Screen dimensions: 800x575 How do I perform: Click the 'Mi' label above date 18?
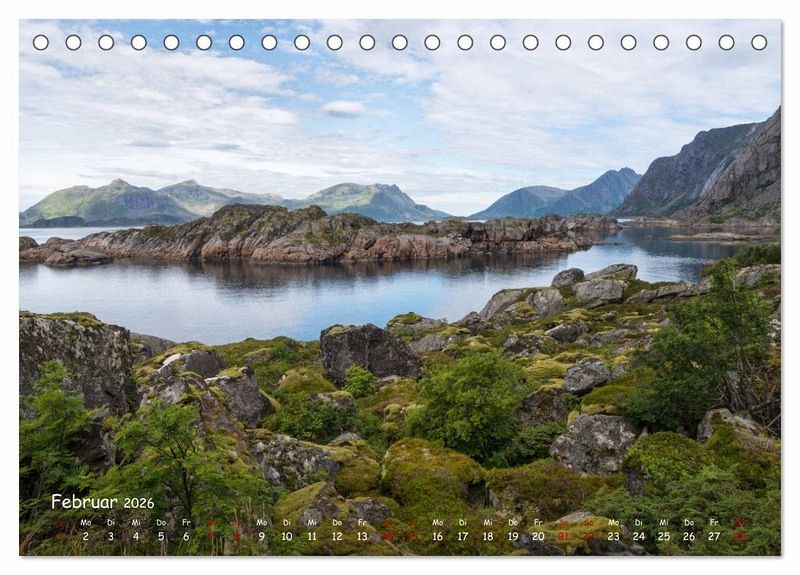click(x=488, y=522)
